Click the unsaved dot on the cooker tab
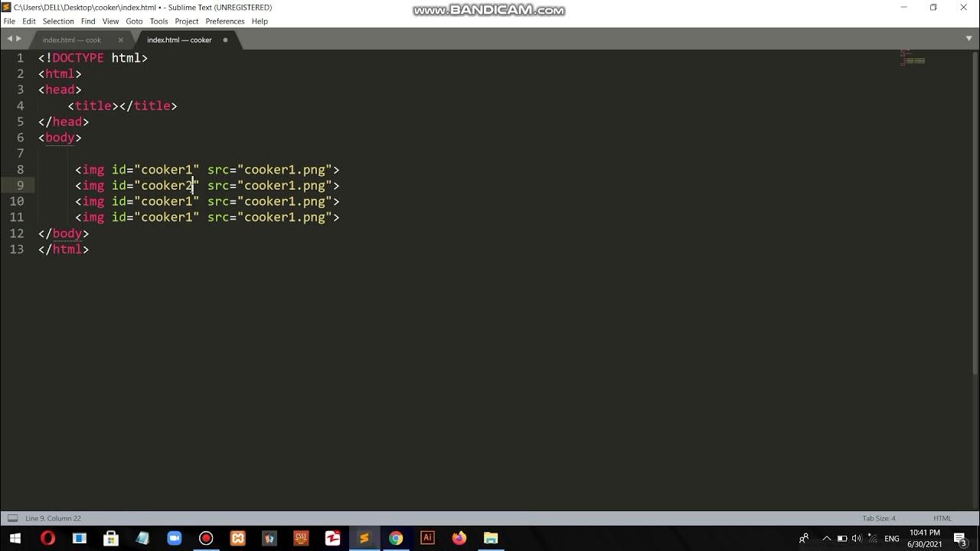The height and width of the screenshot is (551, 980). tap(225, 40)
